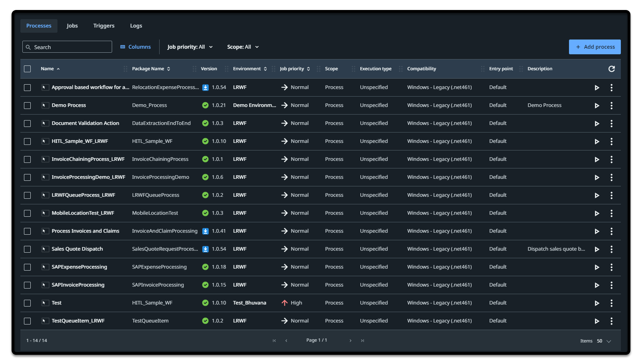Click the Dispatch sales quote description cell
The height and width of the screenshot is (364, 644).
pos(556,249)
